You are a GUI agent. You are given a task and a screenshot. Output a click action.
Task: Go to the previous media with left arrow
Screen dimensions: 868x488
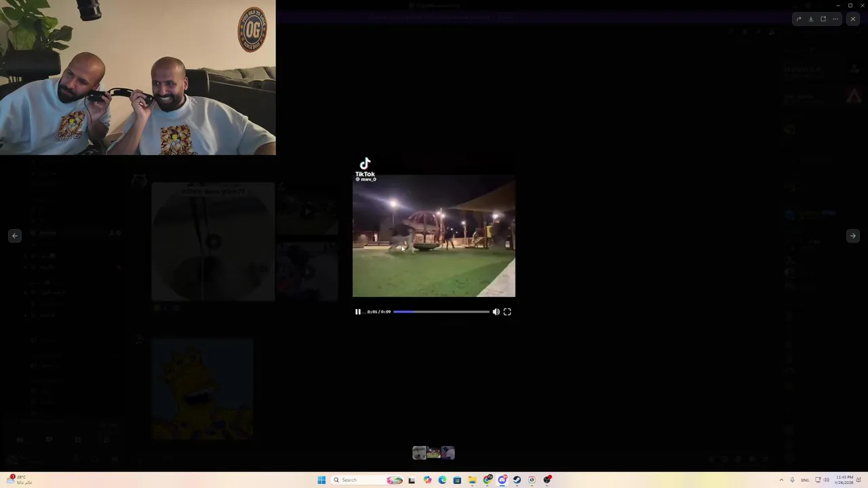click(15, 236)
